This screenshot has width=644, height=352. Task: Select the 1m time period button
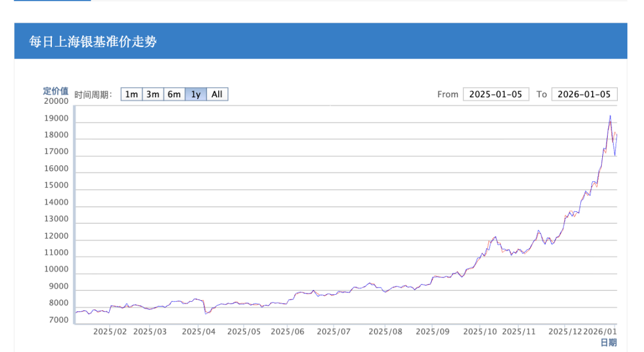(x=132, y=94)
